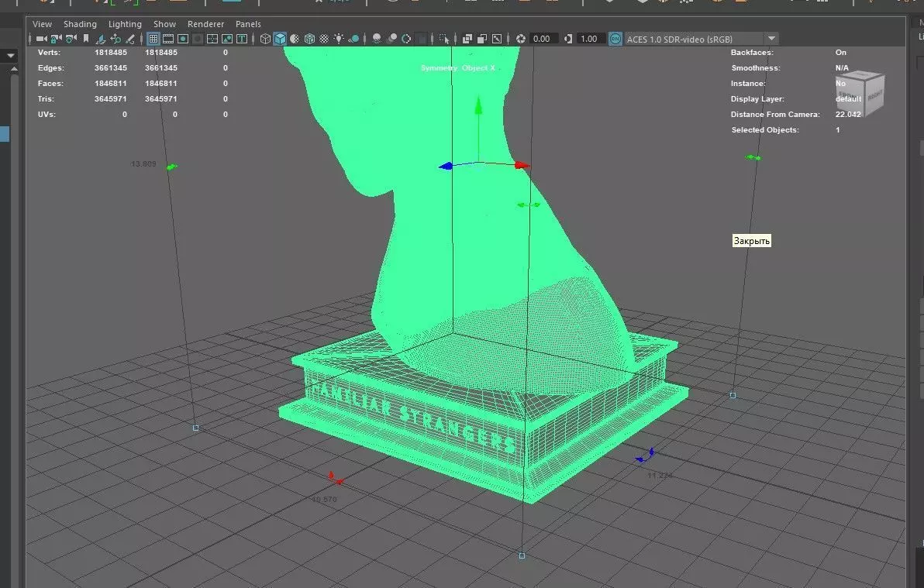The image size is (924, 588).
Task: Toggle the Film Gate display
Action: [x=168, y=39]
